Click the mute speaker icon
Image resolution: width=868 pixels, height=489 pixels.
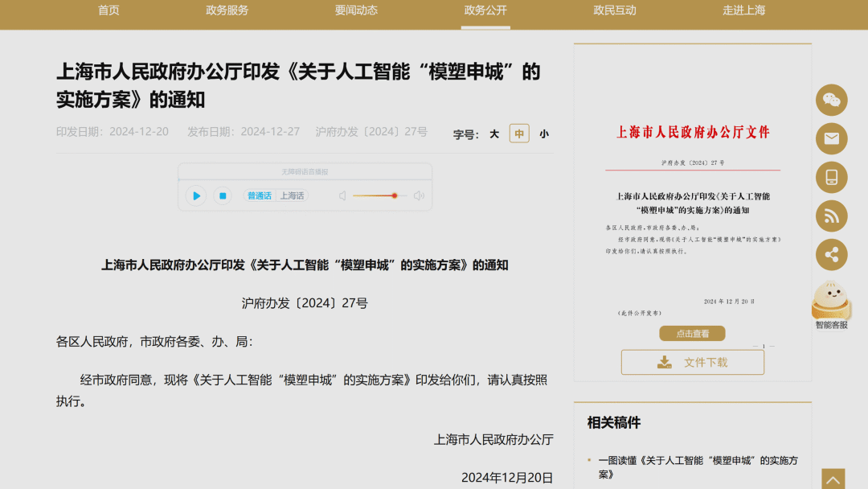coord(342,195)
